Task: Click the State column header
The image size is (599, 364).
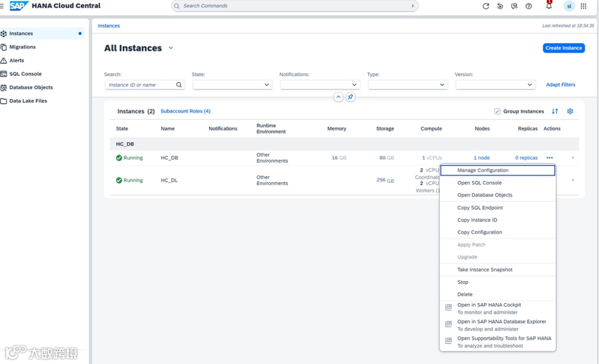Action: pos(122,129)
